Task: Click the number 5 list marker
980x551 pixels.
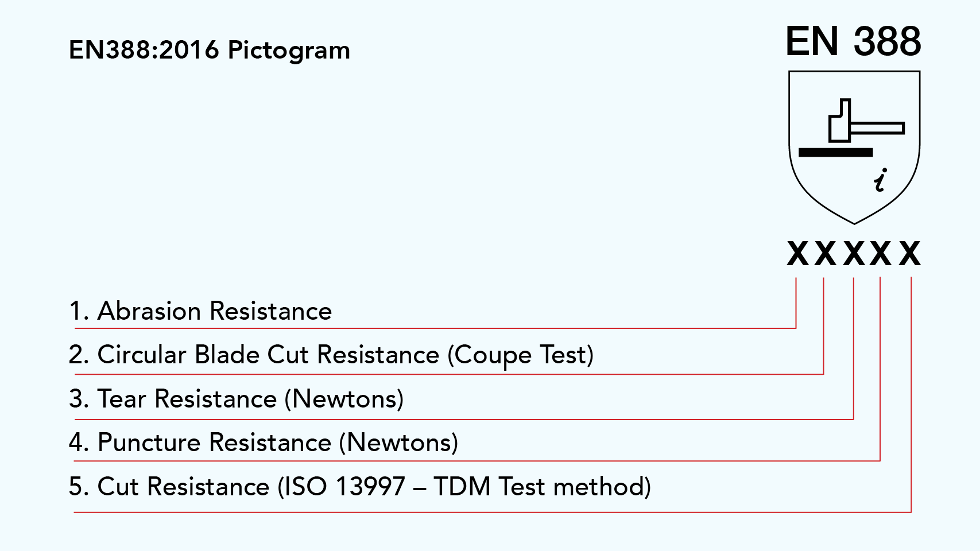Action: pos(78,487)
